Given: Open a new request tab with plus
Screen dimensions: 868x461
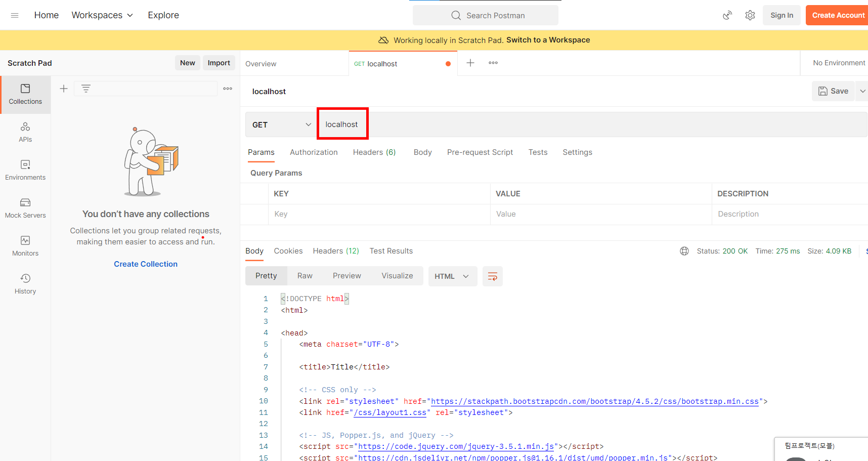Looking at the screenshot, I should (x=470, y=63).
